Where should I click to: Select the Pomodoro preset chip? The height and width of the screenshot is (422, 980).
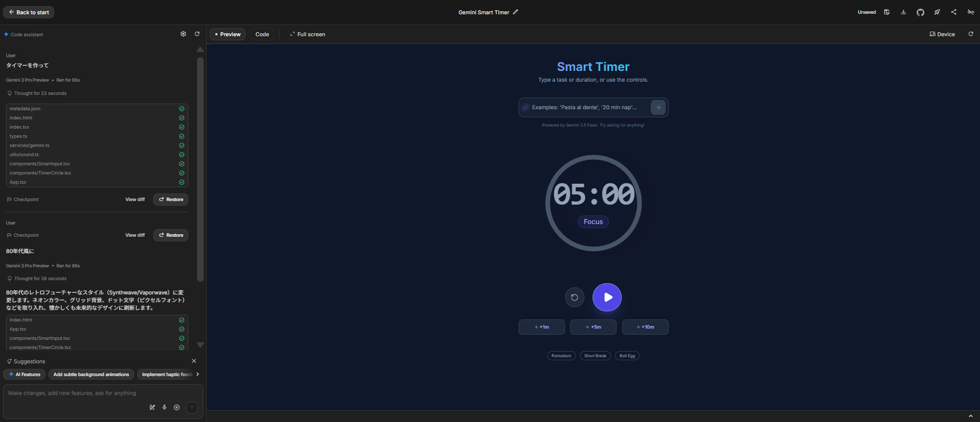[561, 356]
